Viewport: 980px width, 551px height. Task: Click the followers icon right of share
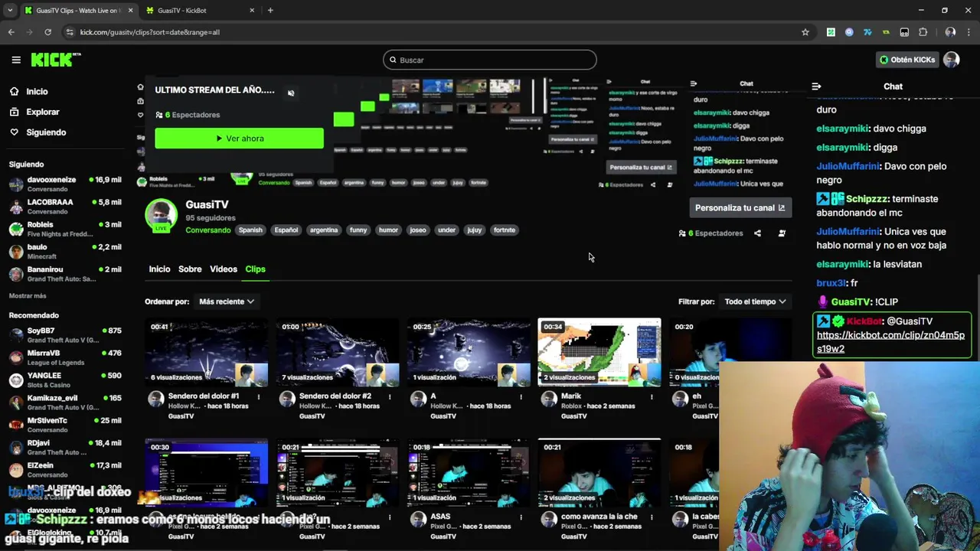point(782,233)
